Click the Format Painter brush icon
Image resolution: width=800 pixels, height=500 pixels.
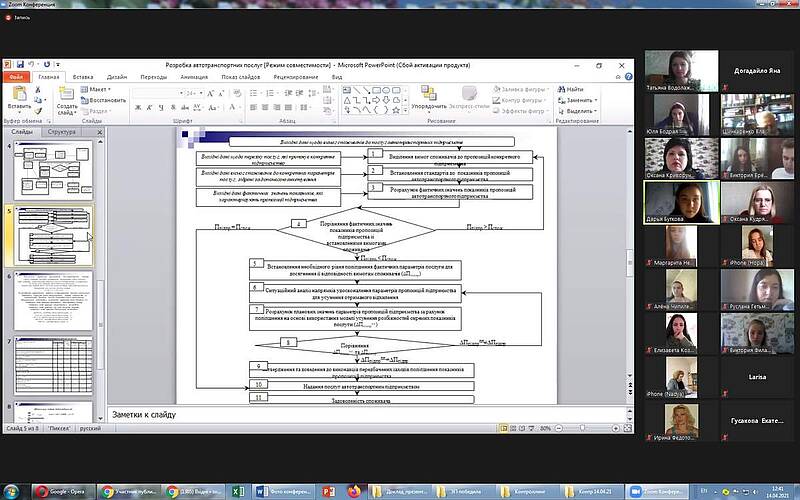click(38, 111)
